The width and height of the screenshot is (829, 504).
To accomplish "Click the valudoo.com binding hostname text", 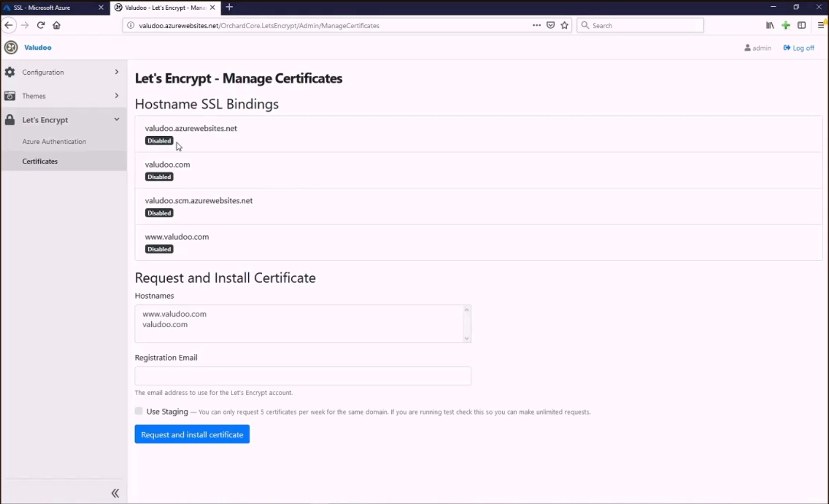I will pos(167,164).
